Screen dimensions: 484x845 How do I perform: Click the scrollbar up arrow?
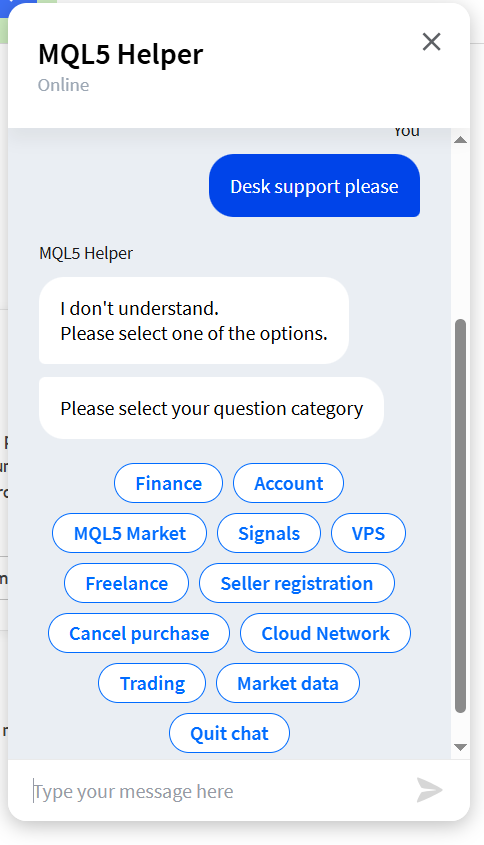tap(460, 140)
